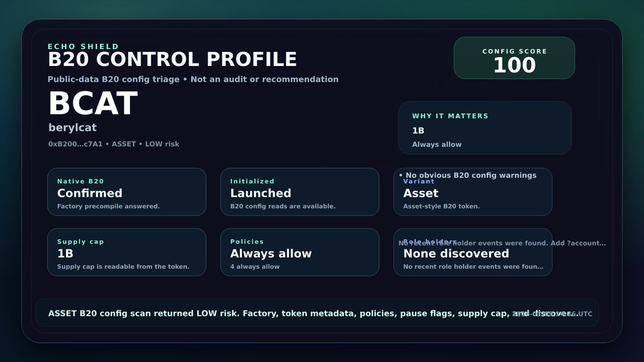Click the B20 CONTROL PROFILE title
This screenshot has height=362, width=644.
172,60
